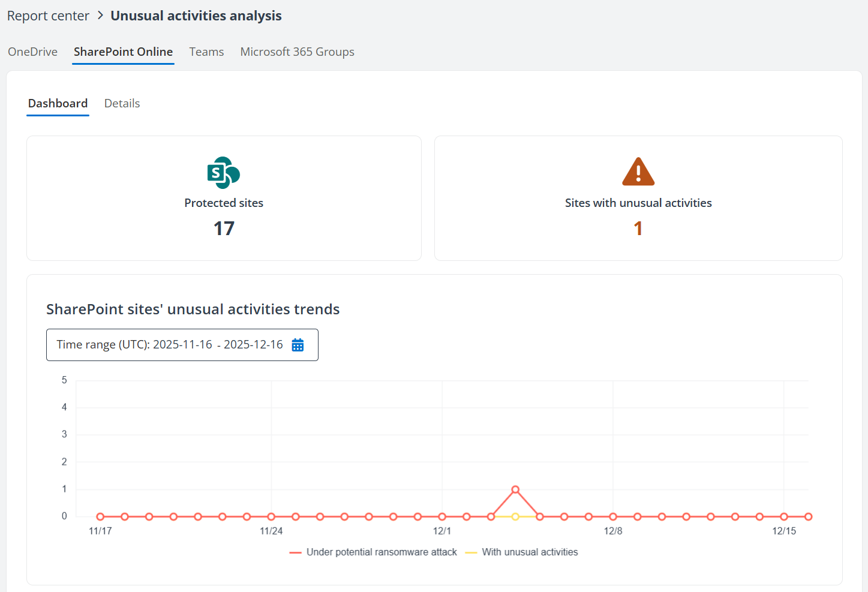The height and width of the screenshot is (592, 868).
Task: Click the 'Sites with unusual activities' label
Action: point(638,203)
